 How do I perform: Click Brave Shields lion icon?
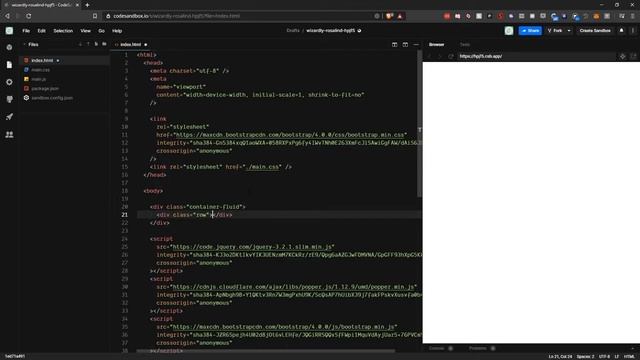click(x=389, y=16)
